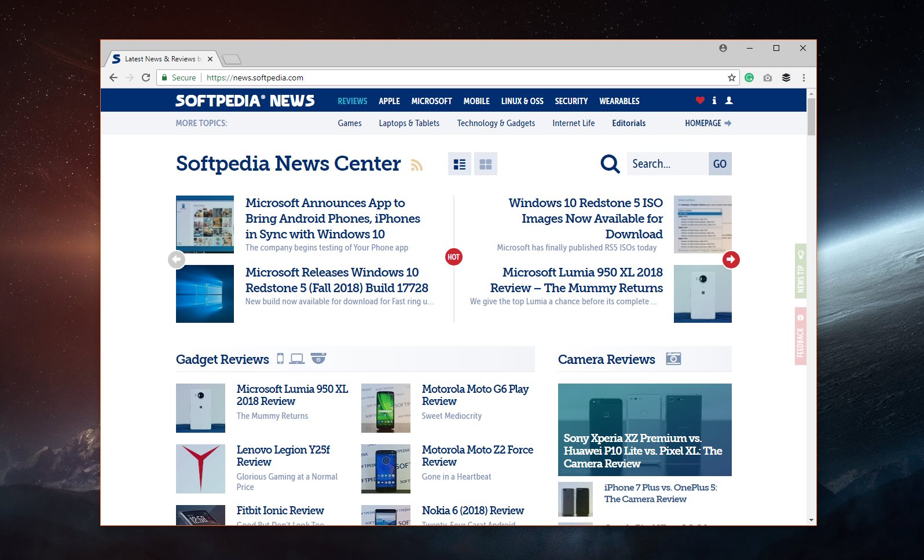Image resolution: width=924 pixels, height=560 pixels.
Task: Open the user account icon in header
Action: click(729, 101)
